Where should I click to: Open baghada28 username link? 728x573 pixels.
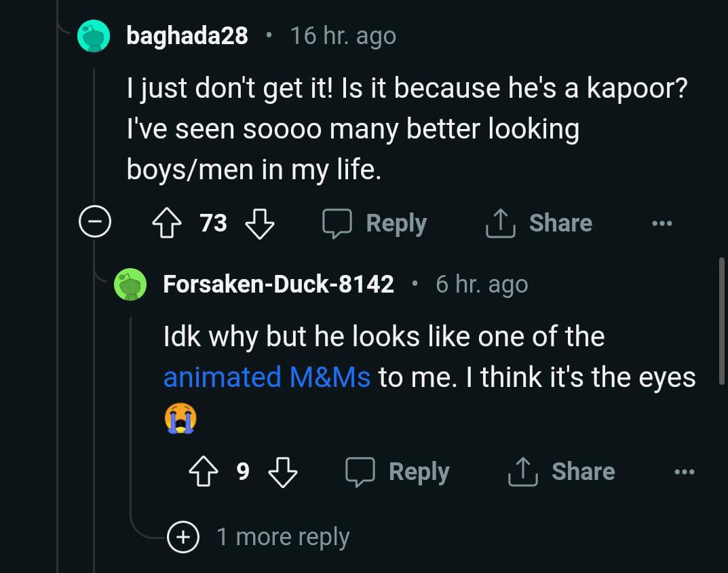tap(187, 36)
